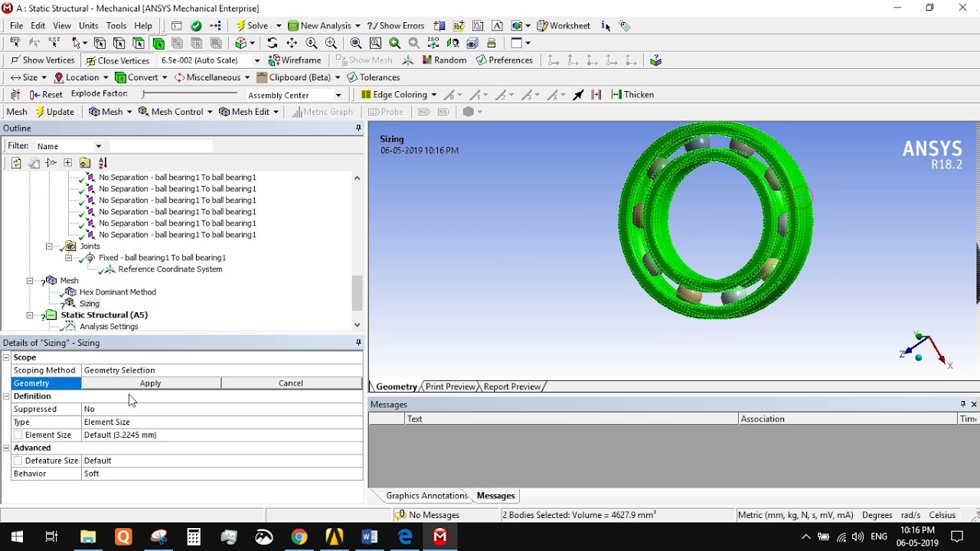Click the Show Errors button
The image size is (980, 551).
pyautogui.click(x=395, y=25)
